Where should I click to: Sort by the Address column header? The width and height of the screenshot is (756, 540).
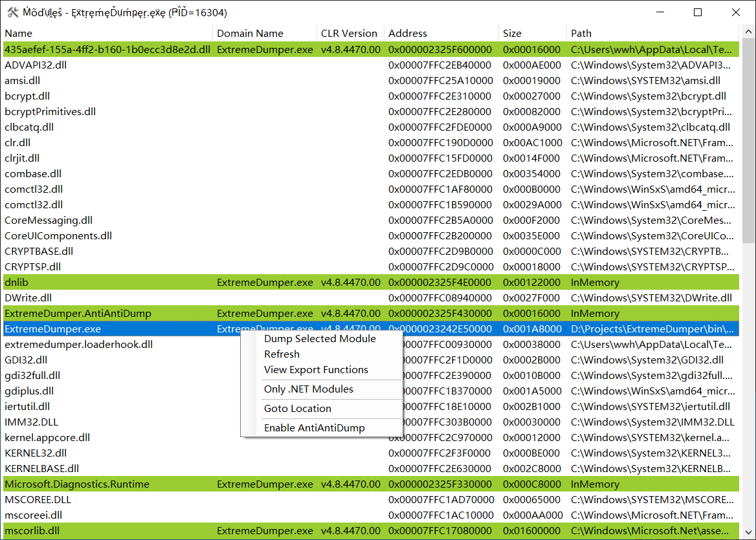point(441,33)
